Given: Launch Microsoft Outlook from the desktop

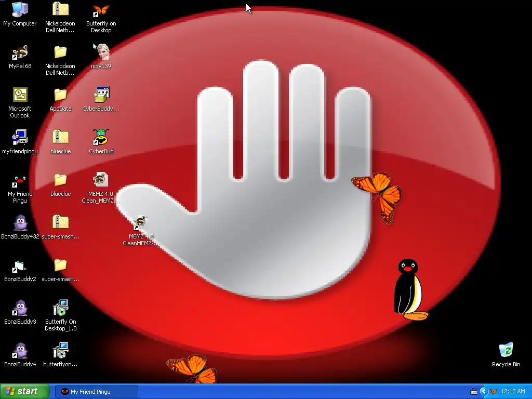Looking at the screenshot, I should 20,102.
